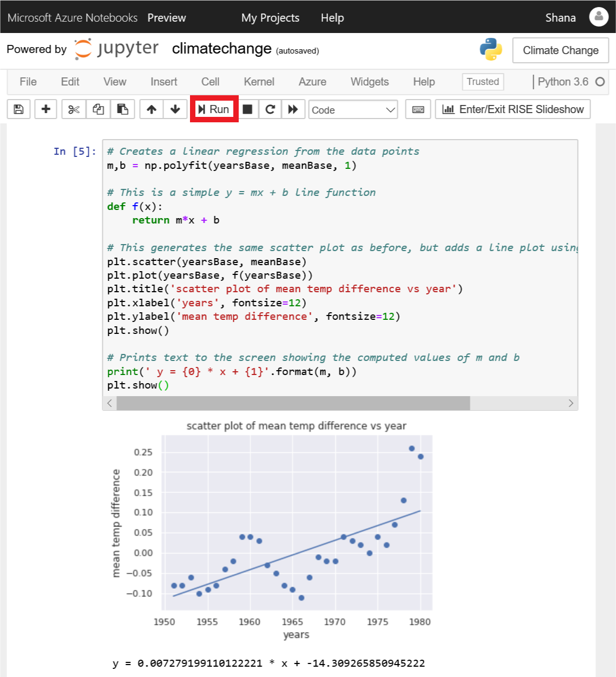Paste cells below icon
This screenshot has height=677, width=616.
pyautogui.click(x=122, y=109)
